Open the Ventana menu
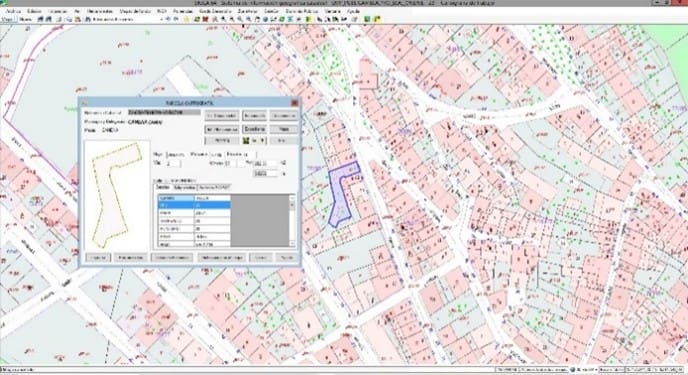Image resolution: width=688 pixels, height=375 pixels. tap(332, 11)
